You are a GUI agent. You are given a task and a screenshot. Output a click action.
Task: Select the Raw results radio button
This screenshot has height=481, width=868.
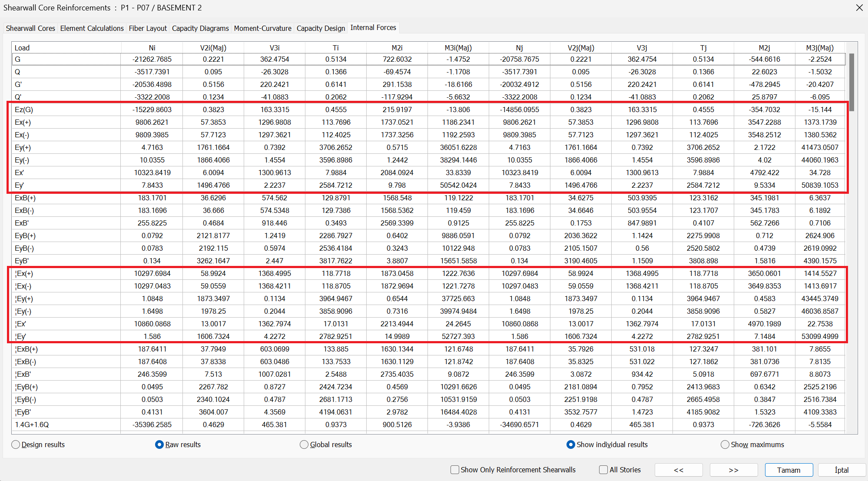pyautogui.click(x=159, y=445)
